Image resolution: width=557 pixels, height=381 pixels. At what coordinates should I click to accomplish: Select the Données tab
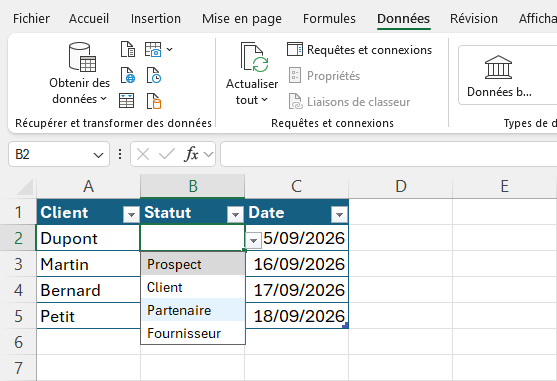(404, 18)
